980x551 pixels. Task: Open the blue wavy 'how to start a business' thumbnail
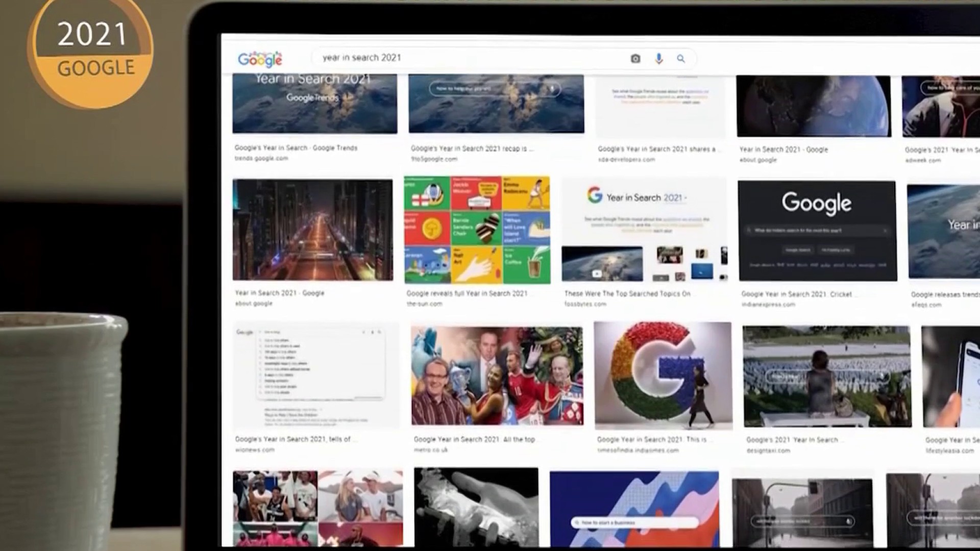coord(634,509)
